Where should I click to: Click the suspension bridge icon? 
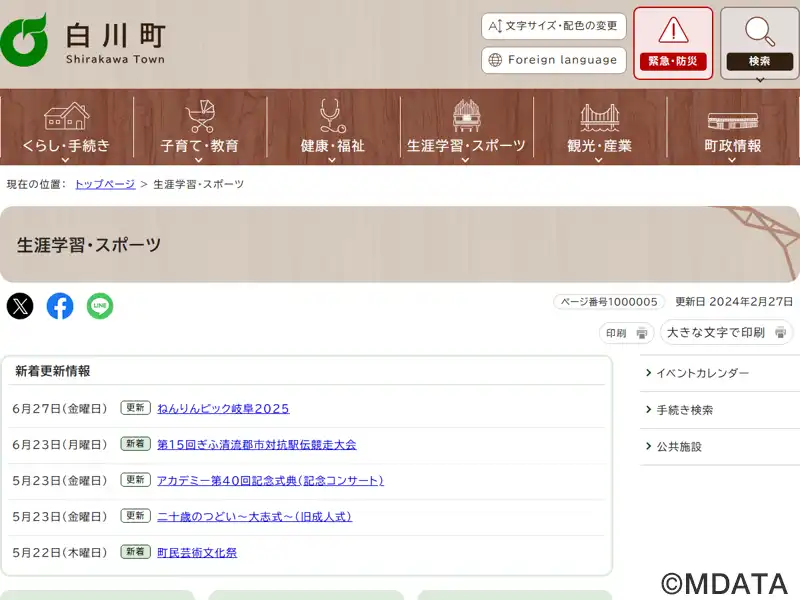pyautogui.click(x=599, y=117)
